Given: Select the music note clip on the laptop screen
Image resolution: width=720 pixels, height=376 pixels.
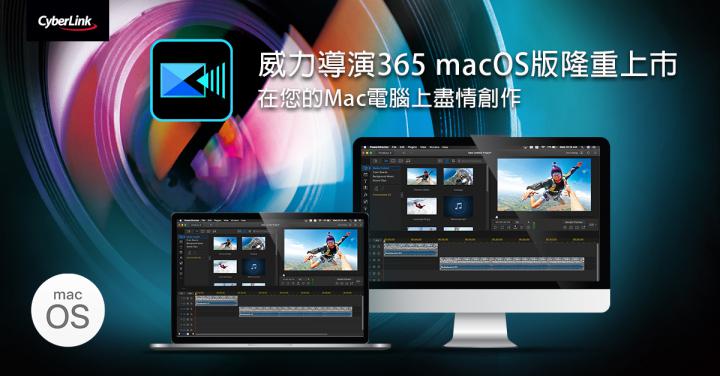Looking at the screenshot, I should coord(253,266).
